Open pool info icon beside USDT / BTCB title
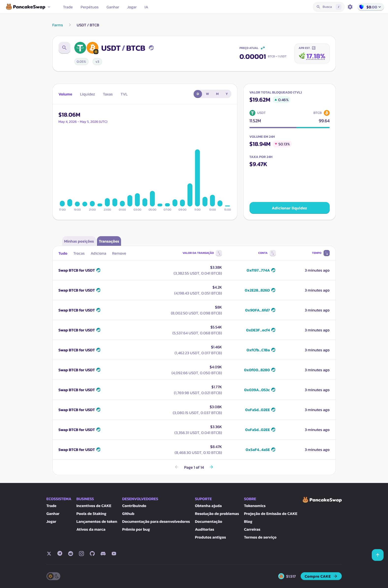Image resolution: width=388 pixels, height=588 pixels. point(151,48)
